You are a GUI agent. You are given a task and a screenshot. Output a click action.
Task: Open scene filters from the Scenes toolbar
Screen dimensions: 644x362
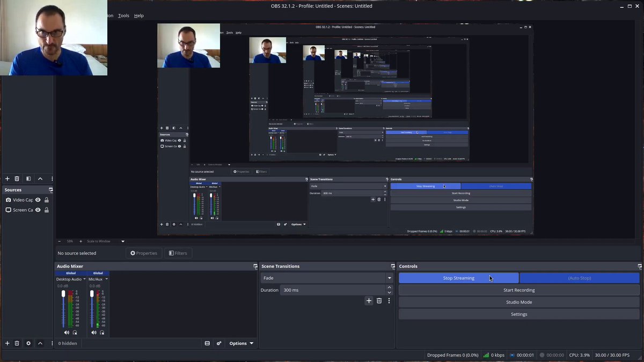(x=28, y=179)
